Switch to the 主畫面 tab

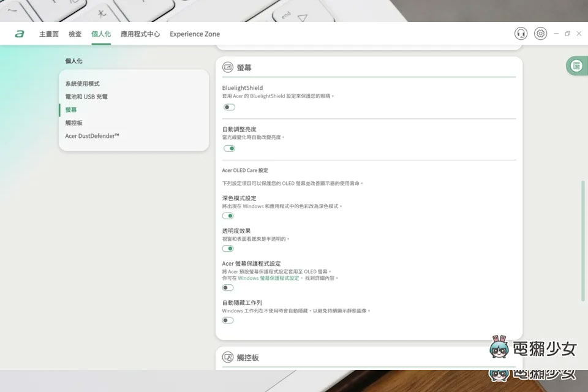(x=49, y=34)
